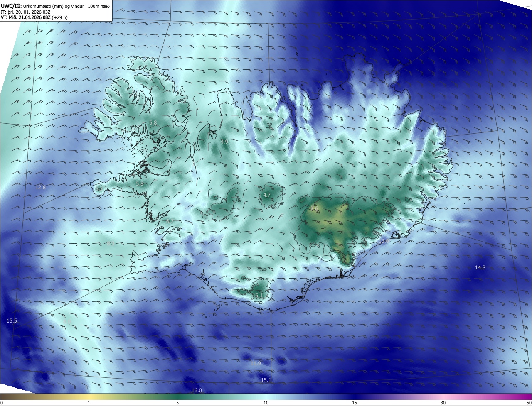Click the '10' tick on the color scale
The width and height of the screenshot is (532, 406).
click(x=266, y=403)
